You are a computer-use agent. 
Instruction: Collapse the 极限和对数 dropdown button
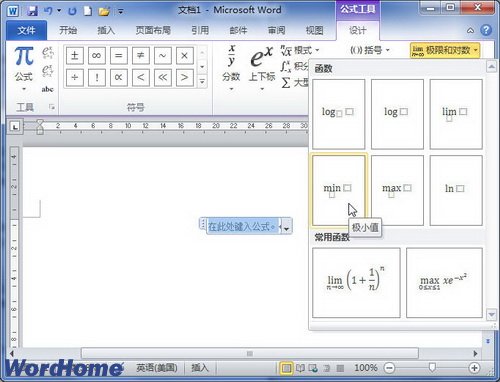coord(445,50)
